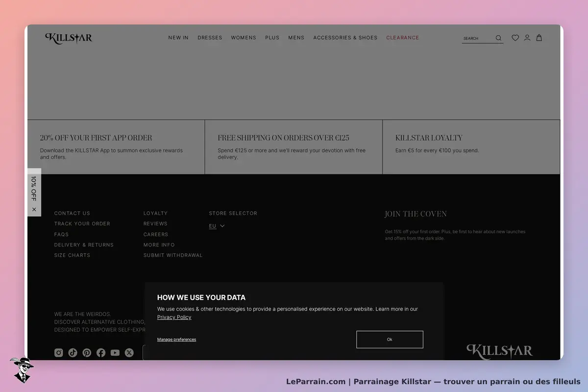Close the 10% OFF side tab
Image resolution: width=588 pixels, height=392 pixels.
[x=34, y=209]
